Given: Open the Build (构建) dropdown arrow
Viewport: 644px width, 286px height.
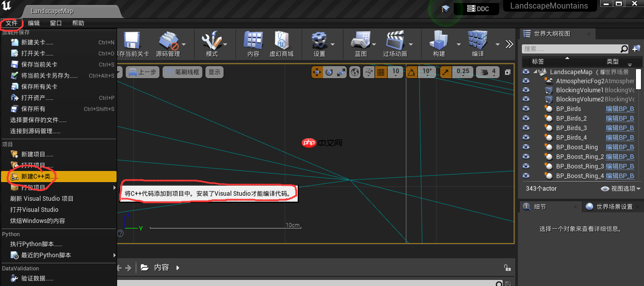Looking at the screenshot, I should tap(458, 44).
